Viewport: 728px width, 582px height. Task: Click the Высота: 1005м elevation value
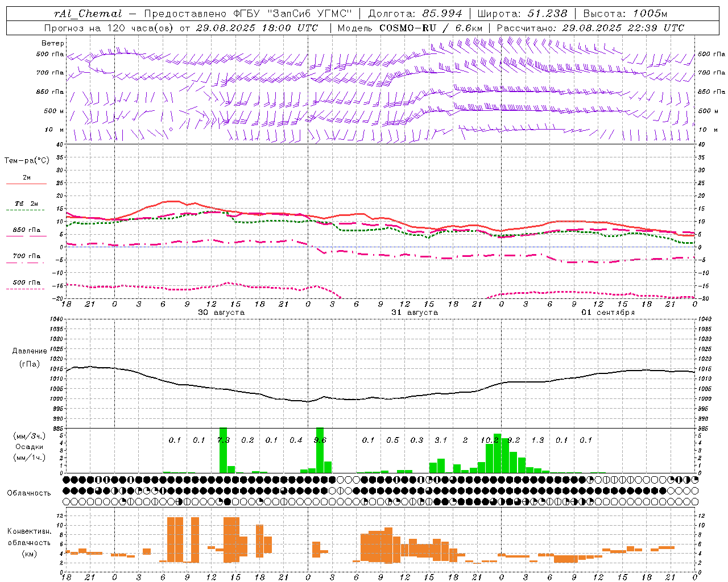coord(624,14)
